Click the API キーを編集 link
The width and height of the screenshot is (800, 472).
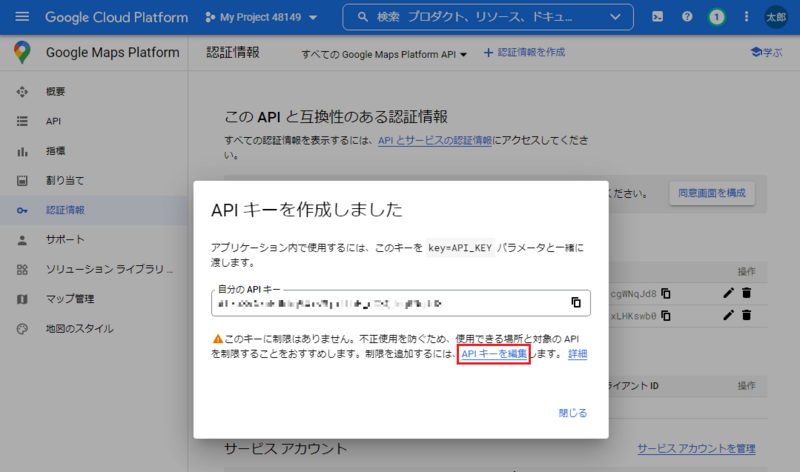tap(493, 354)
